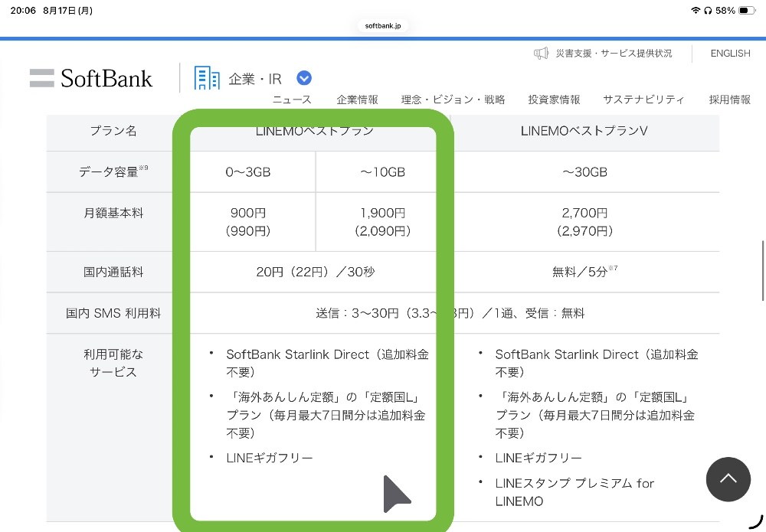Select the 0〜3GB cell
The height and width of the screenshot is (532, 766).
coord(247,171)
